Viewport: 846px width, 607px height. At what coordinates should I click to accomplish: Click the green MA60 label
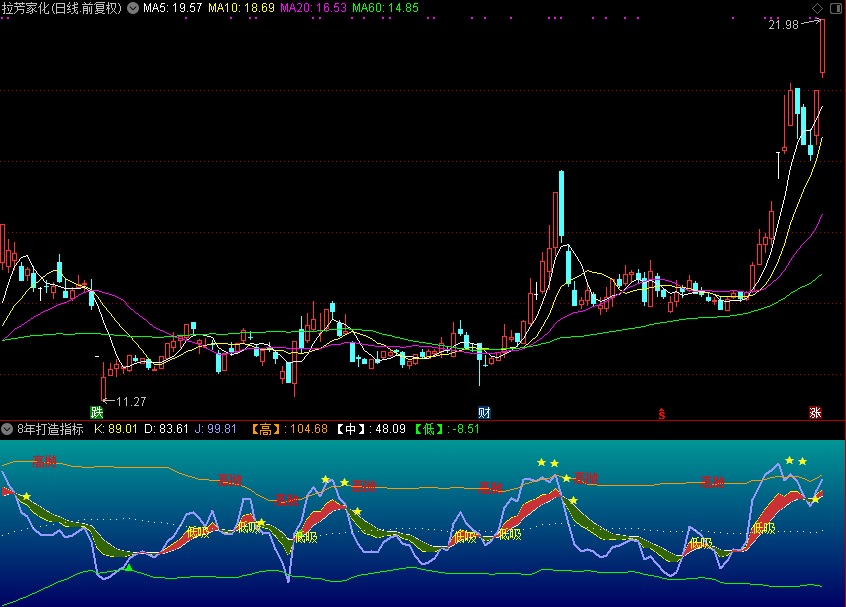(x=385, y=8)
